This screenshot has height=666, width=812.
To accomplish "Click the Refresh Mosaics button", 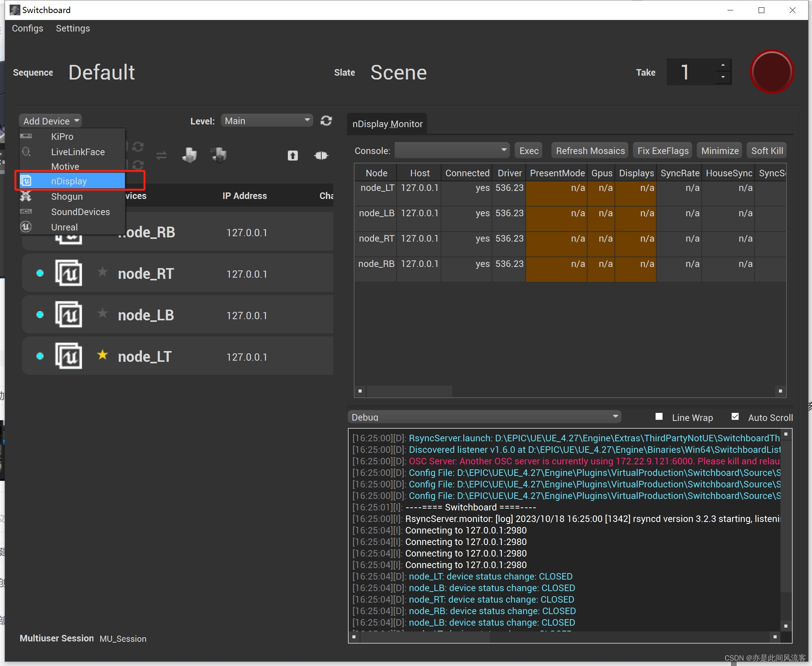I will [589, 150].
